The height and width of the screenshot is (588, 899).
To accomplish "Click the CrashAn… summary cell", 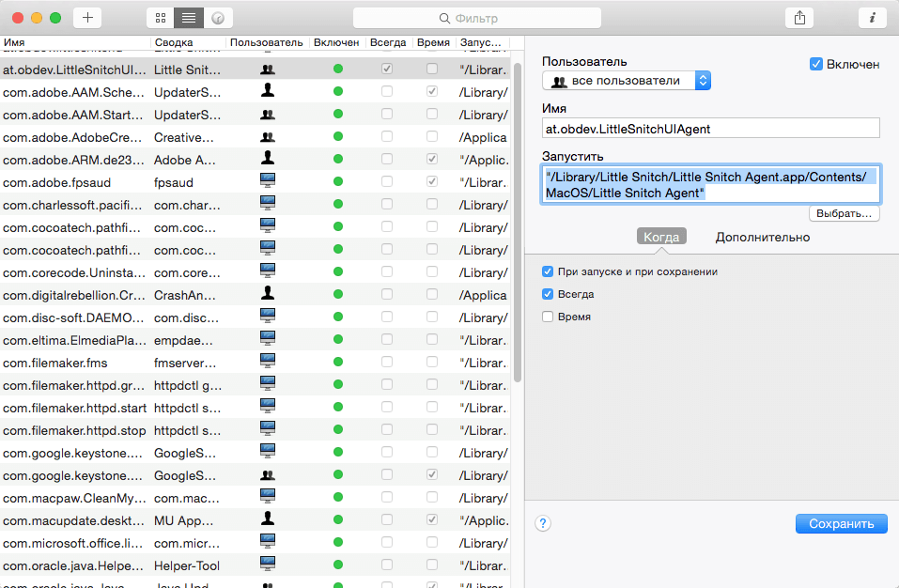I will click(x=185, y=295).
